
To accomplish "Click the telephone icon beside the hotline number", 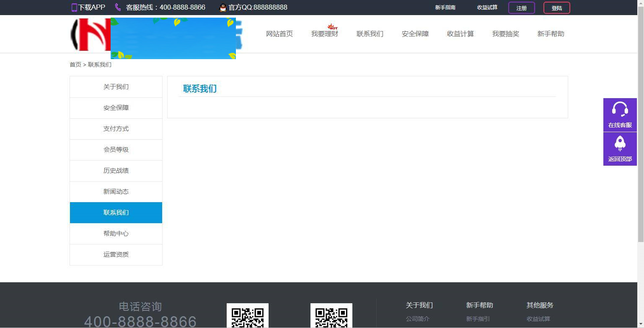I will click(117, 7).
